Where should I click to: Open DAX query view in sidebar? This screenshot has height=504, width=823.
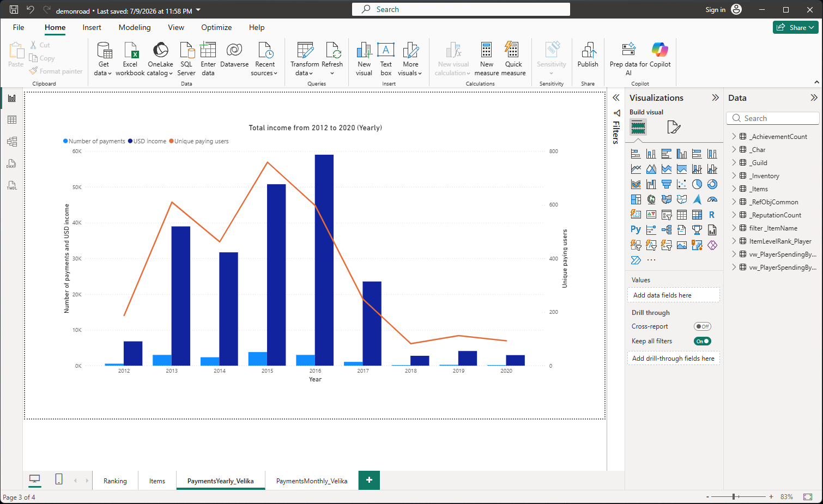coord(12,163)
